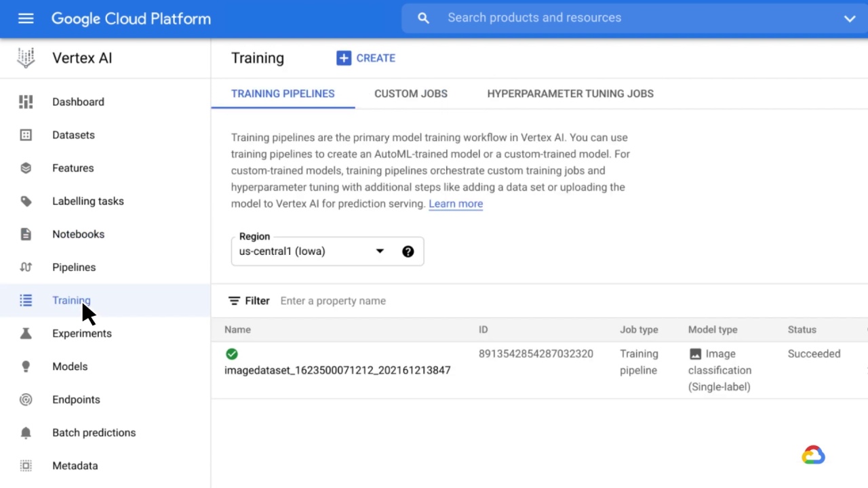The width and height of the screenshot is (868, 488).
Task: Follow the Learn more link
Action: pos(456,204)
